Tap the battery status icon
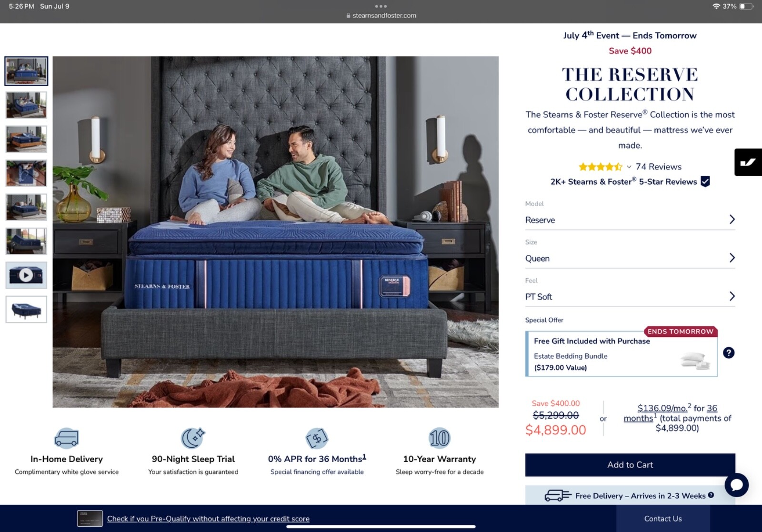The height and width of the screenshot is (532, 762). 746,6
